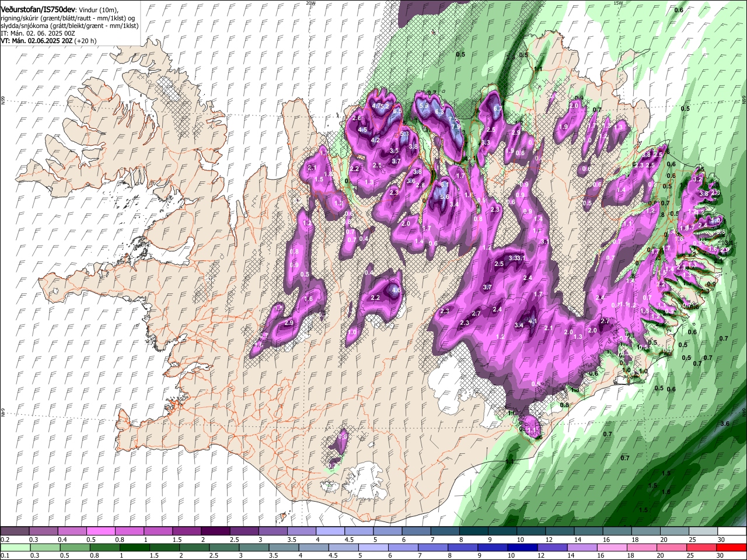Click the 4.1 precipitation value on the map
Viewport: 747px width, 560px height.
(x=532, y=321)
